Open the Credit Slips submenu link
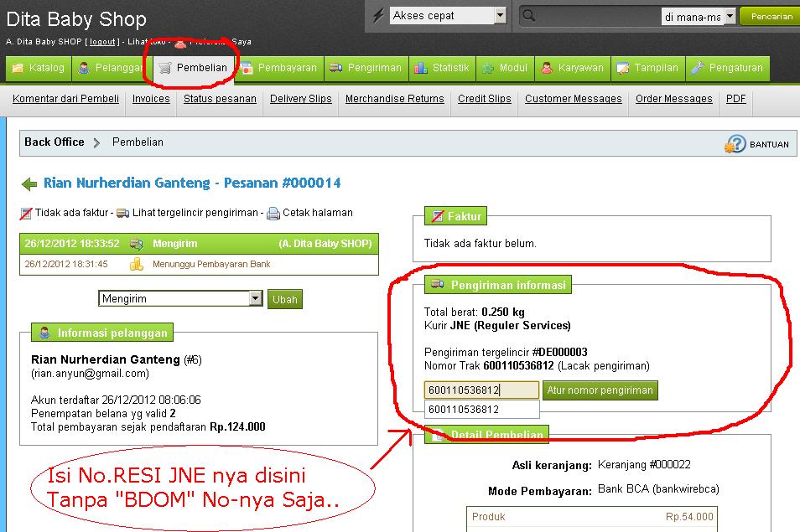The width and height of the screenshot is (800, 532). (x=484, y=98)
